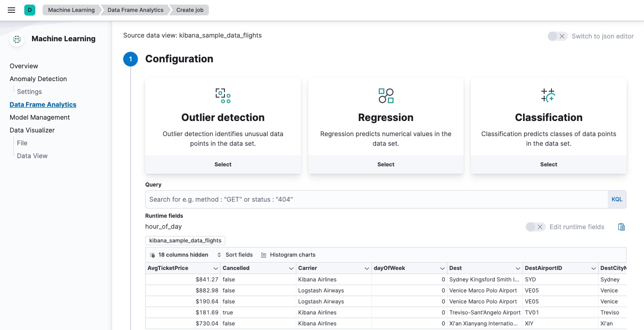Click Select under Regression
This screenshot has width=644, height=330.
click(x=385, y=164)
